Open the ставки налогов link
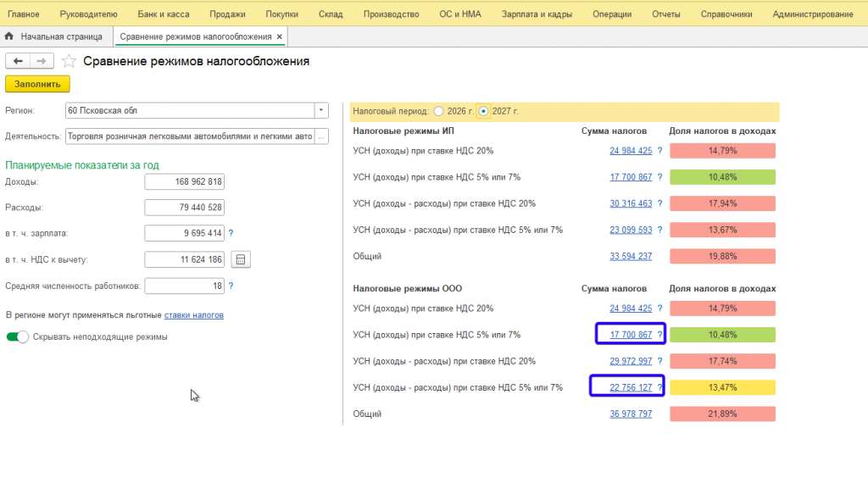The height and width of the screenshot is (500, 868). click(194, 315)
